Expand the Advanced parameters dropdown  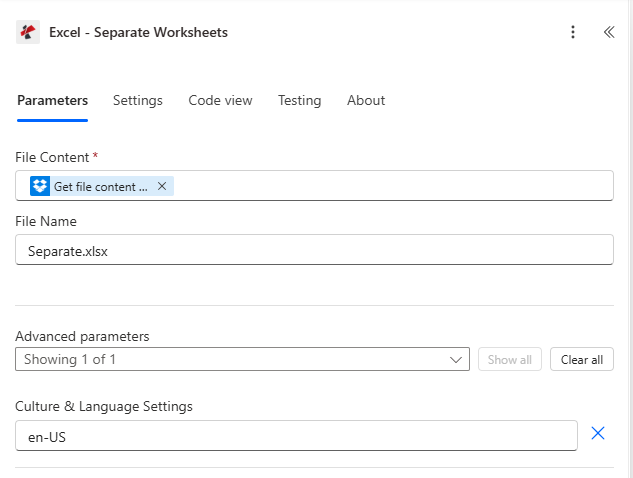pyautogui.click(x=242, y=359)
